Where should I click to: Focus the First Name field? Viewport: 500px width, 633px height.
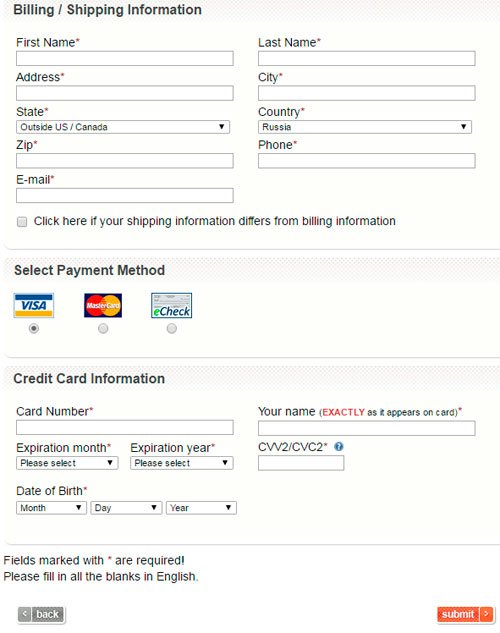point(125,59)
